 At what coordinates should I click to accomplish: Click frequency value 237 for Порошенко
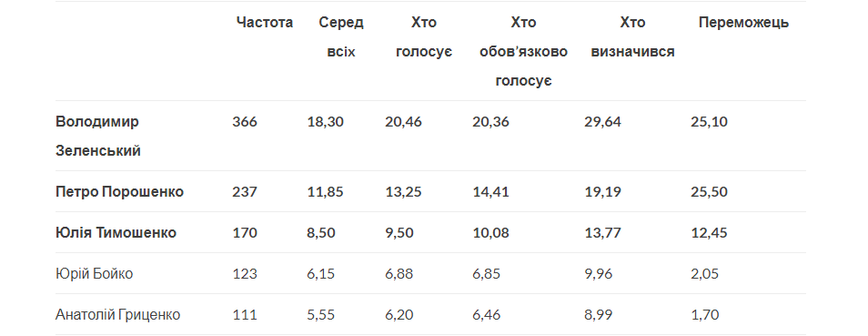click(245, 192)
